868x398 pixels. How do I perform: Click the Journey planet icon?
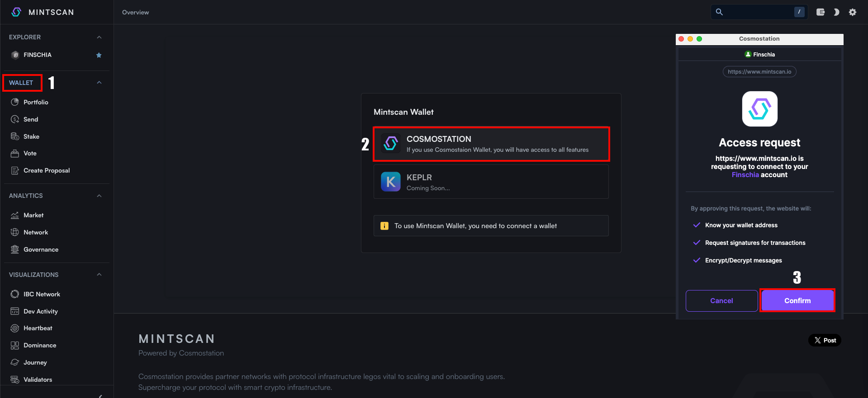click(15, 362)
